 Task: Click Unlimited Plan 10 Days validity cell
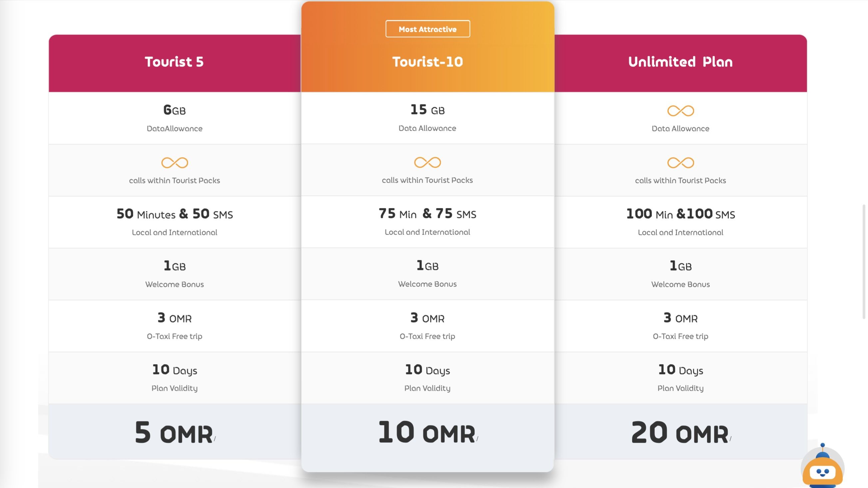tap(681, 378)
